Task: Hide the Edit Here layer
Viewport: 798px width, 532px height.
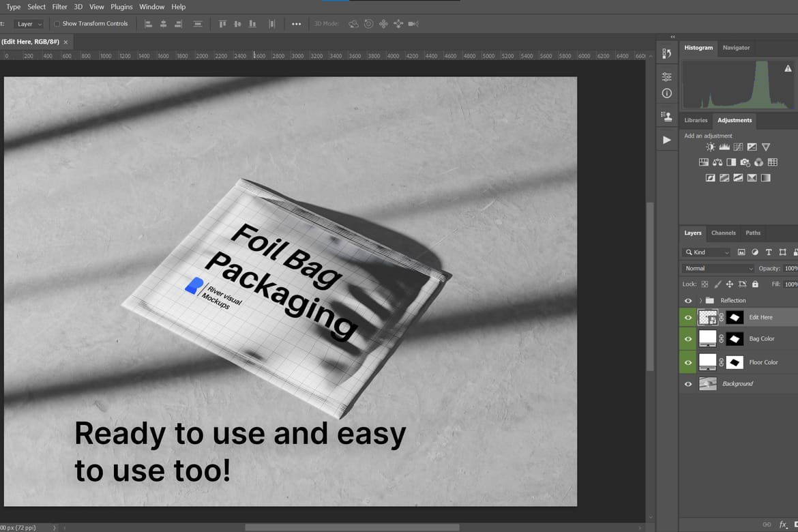Action: point(688,318)
